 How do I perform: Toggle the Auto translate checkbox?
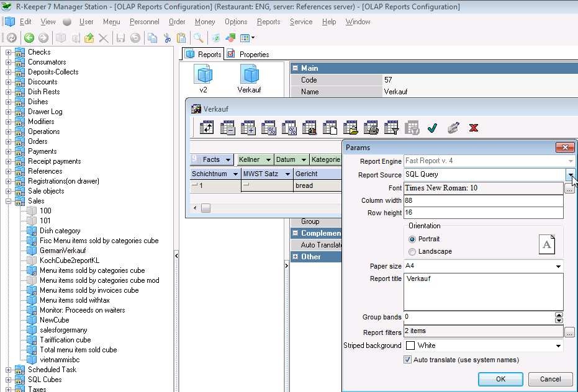point(408,360)
